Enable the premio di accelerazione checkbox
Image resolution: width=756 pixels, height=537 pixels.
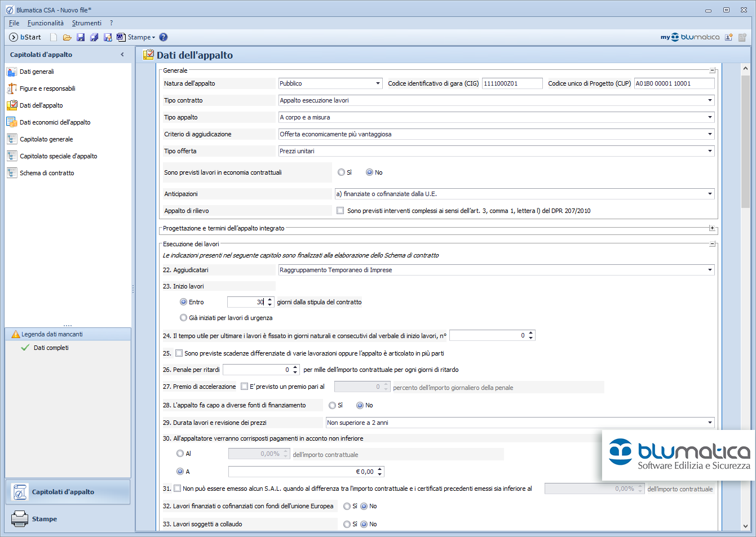(244, 387)
